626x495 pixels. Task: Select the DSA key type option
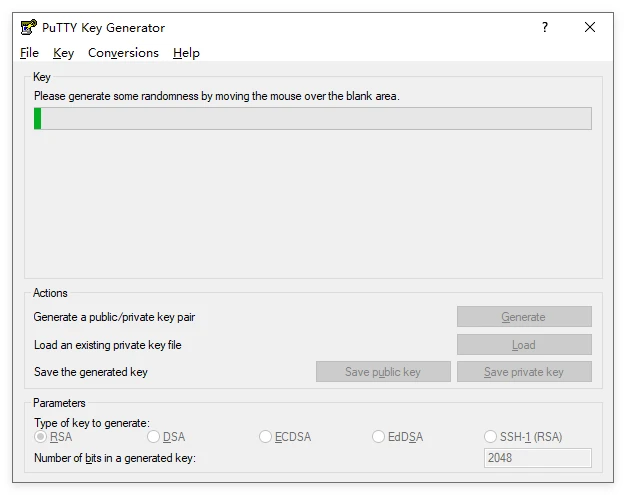point(153,437)
